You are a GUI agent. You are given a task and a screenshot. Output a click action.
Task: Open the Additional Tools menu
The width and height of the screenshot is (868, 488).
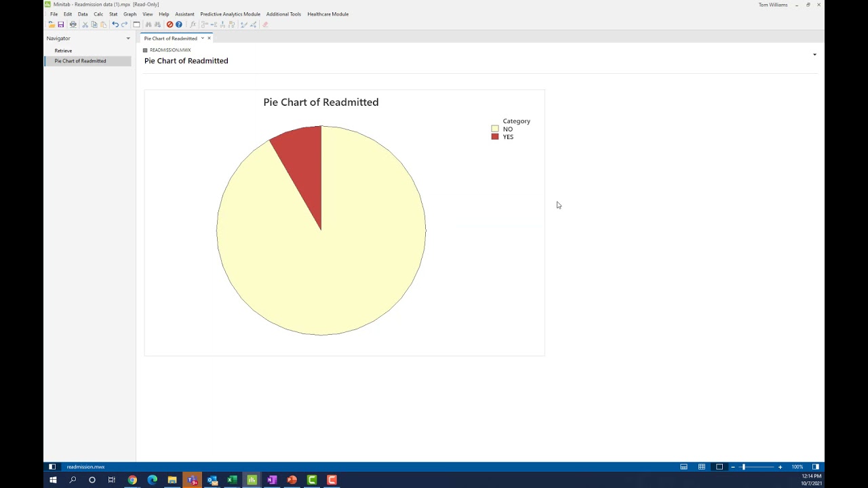[x=283, y=14]
